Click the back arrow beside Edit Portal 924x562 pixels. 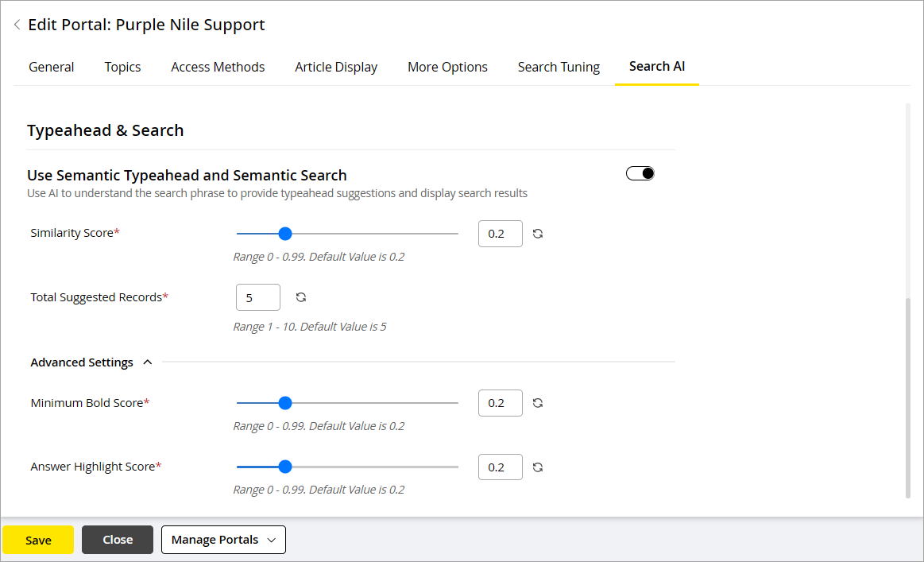17,25
